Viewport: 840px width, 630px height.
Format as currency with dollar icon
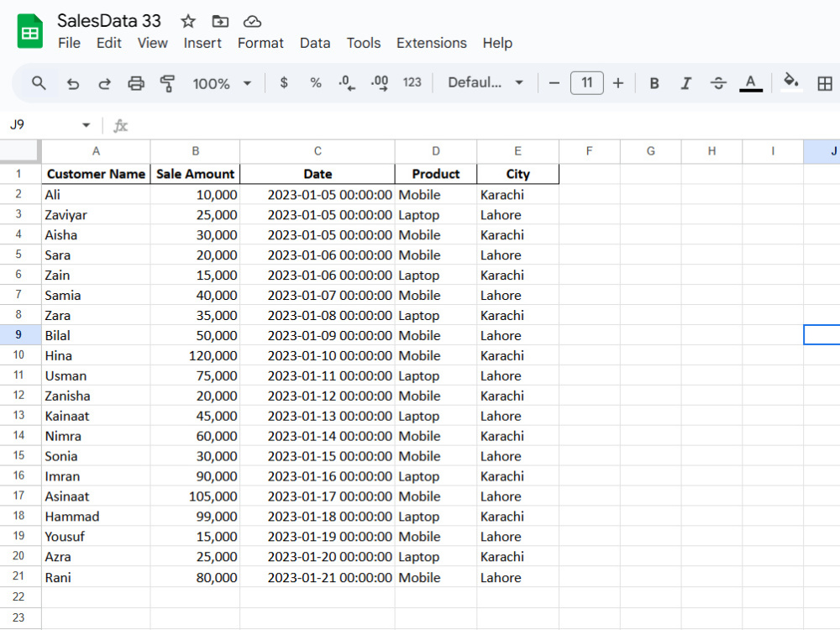pyautogui.click(x=284, y=82)
